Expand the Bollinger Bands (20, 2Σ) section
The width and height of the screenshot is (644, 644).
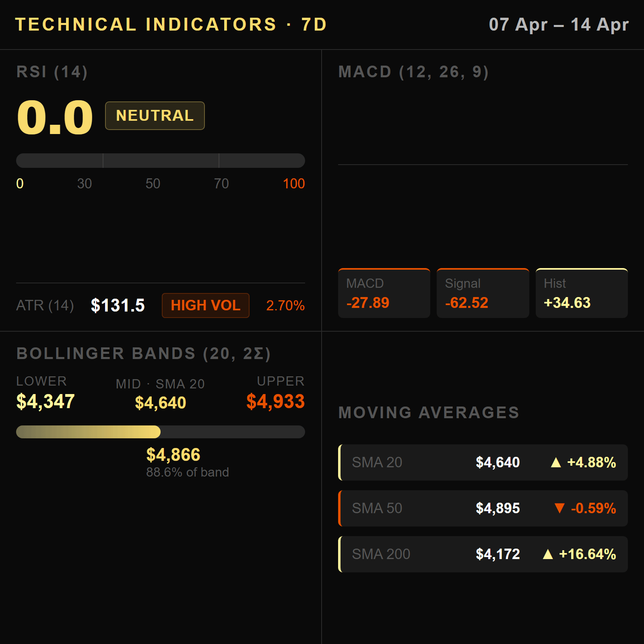[x=144, y=353]
